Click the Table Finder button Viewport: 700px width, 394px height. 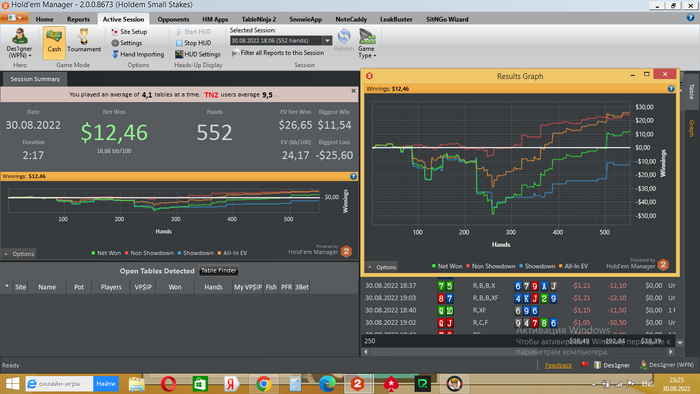click(x=218, y=270)
